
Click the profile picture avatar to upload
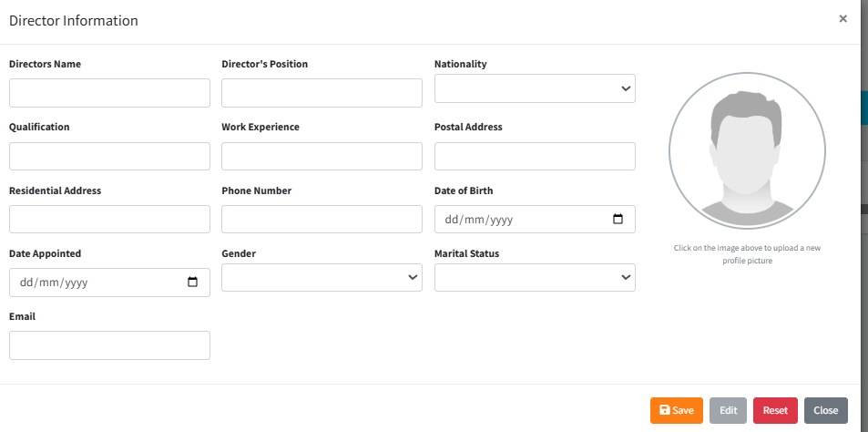point(747,155)
